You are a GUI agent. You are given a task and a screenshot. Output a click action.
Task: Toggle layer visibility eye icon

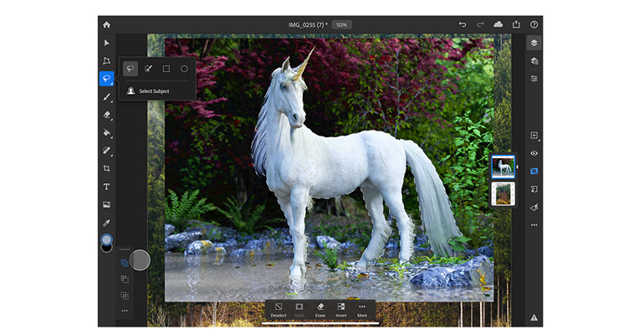[x=534, y=153]
